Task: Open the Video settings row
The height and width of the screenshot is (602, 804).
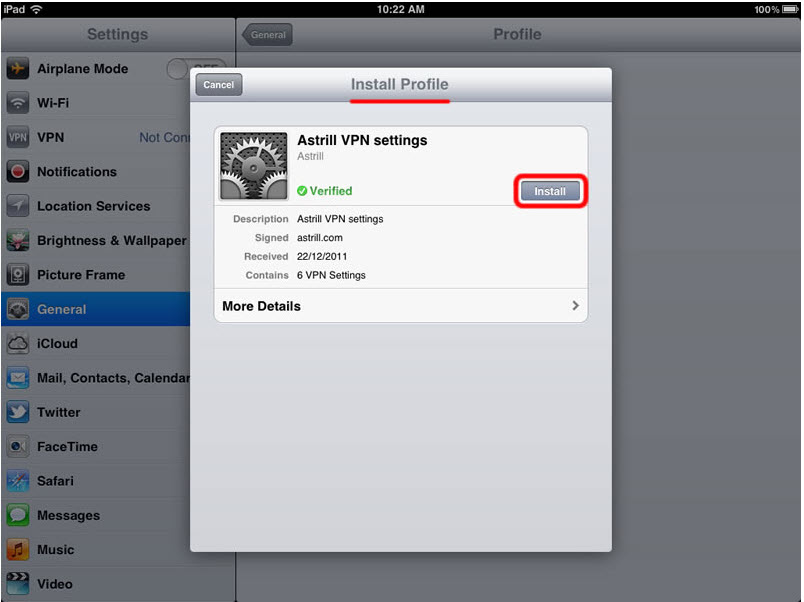Action: (x=96, y=584)
